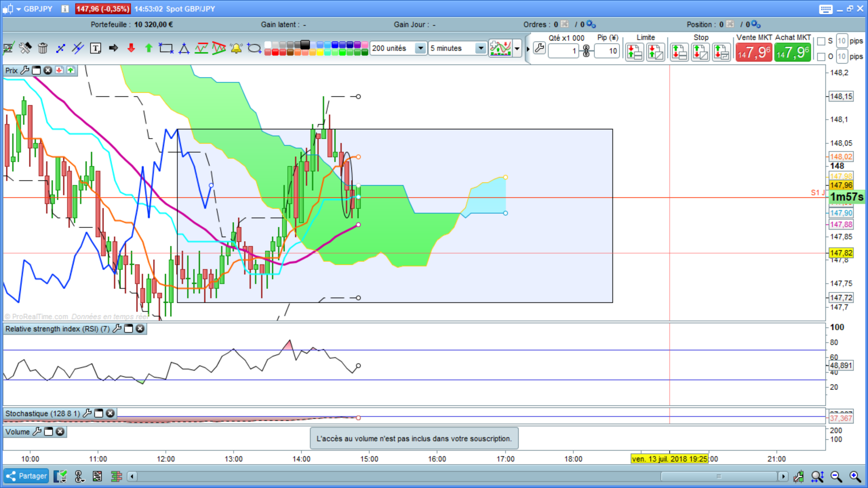868x488 pixels.
Task: Click the Stochastique (128 8 1) label
Action: point(42,413)
